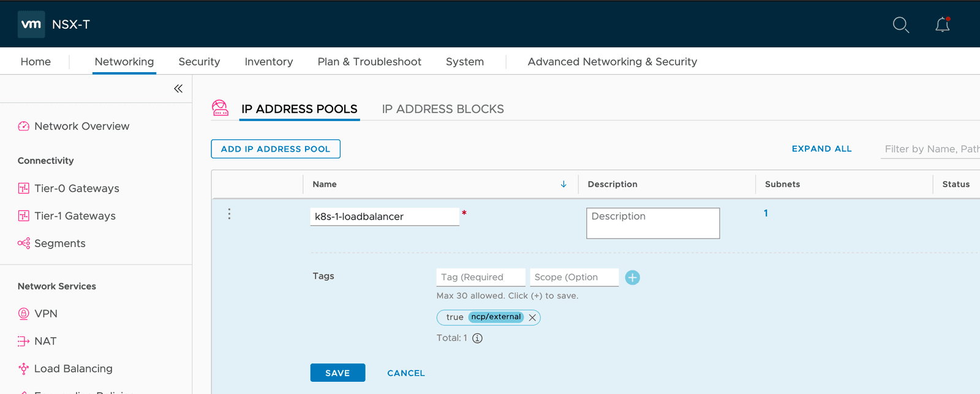Go to Segments in sidebar

pos(59,243)
